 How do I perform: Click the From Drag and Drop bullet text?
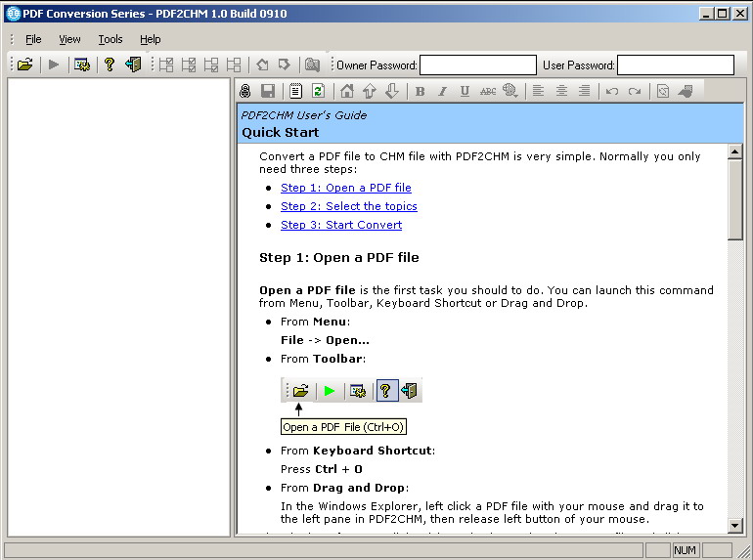[344, 488]
